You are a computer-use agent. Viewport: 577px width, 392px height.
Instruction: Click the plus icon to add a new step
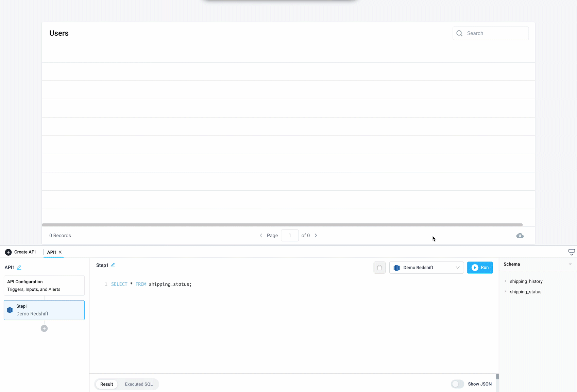(x=44, y=328)
